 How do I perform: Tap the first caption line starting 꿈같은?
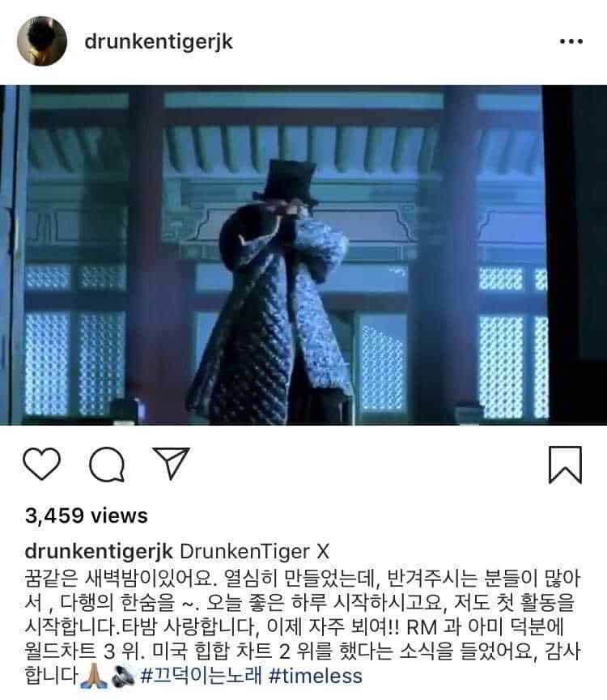pyautogui.click(x=303, y=579)
